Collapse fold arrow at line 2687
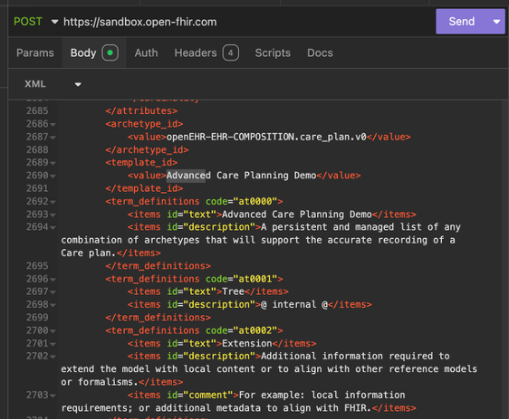 pyautogui.click(x=53, y=138)
